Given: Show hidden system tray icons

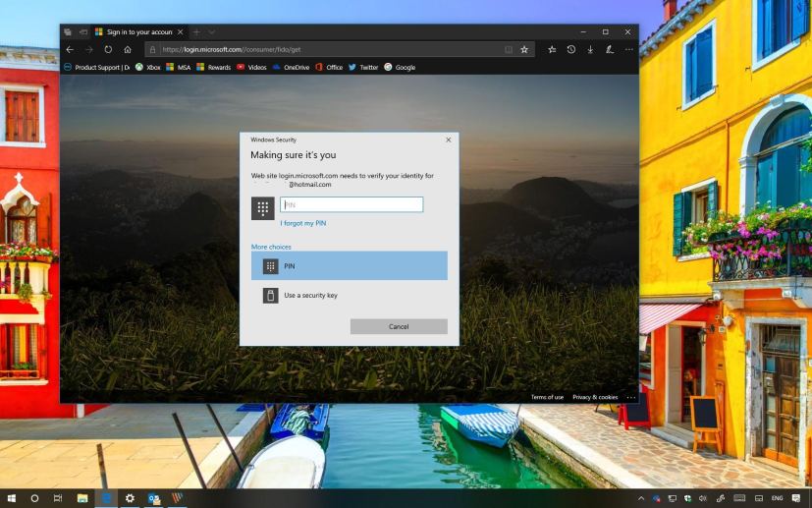Looking at the screenshot, I should (x=641, y=499).
